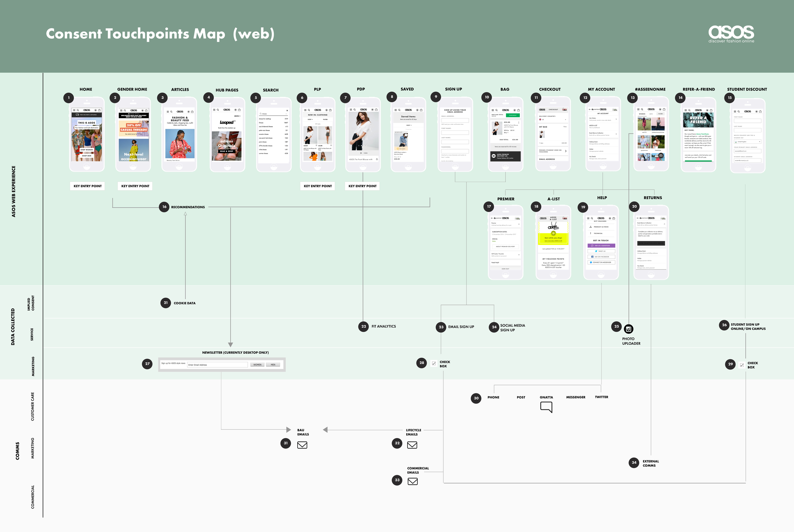This screenshot has width=794, height=532.
Task: Toggle the student sign up check box
Action: click(x=742, y=365)
